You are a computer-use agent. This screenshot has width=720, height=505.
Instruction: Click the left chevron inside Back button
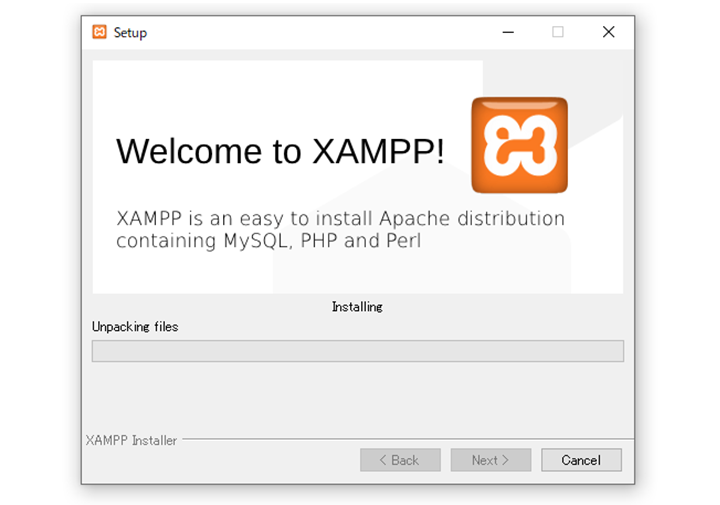pos(382,460)
